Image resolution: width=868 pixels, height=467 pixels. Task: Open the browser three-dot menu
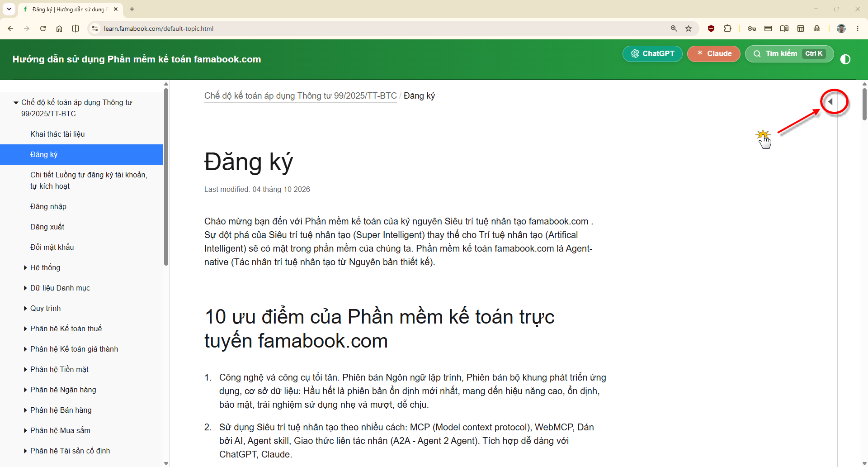point(858,29)
